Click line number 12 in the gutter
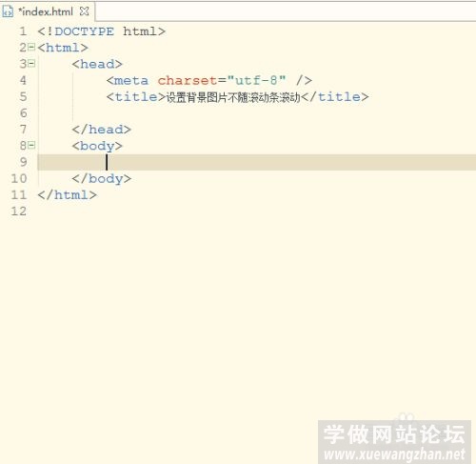This screenshot has width=476, height=464. pyautogui.click(x=19, y=212)
